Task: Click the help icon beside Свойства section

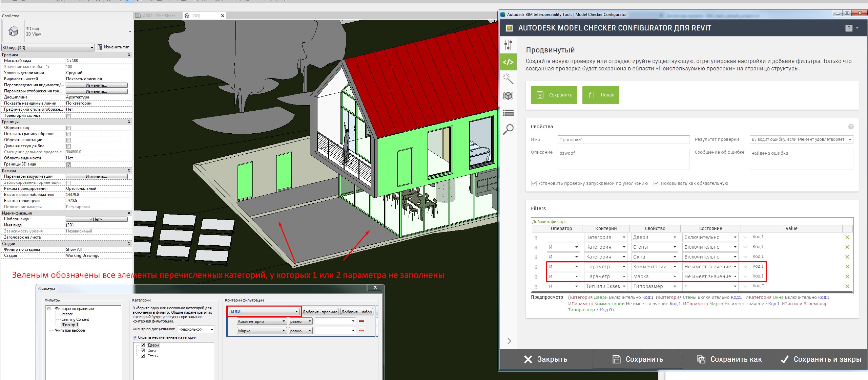Action: coord(851,127)
